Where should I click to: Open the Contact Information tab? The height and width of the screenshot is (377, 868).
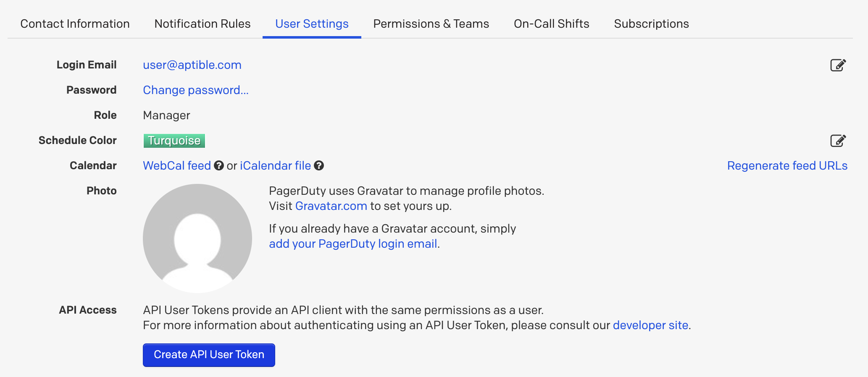[x=75, y=24]
